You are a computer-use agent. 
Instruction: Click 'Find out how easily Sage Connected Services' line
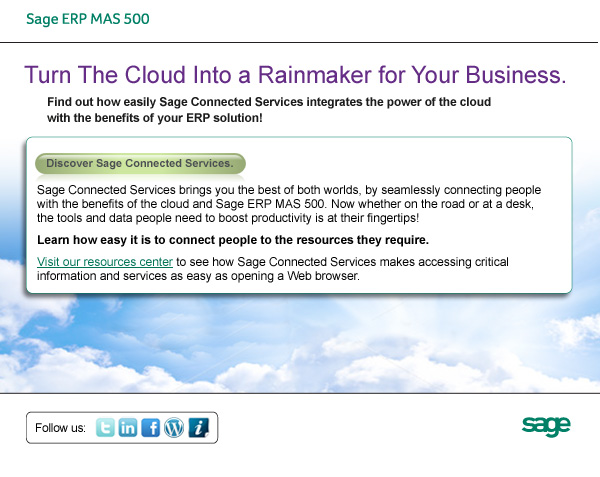pyautogui.click(x=269, y=102)
